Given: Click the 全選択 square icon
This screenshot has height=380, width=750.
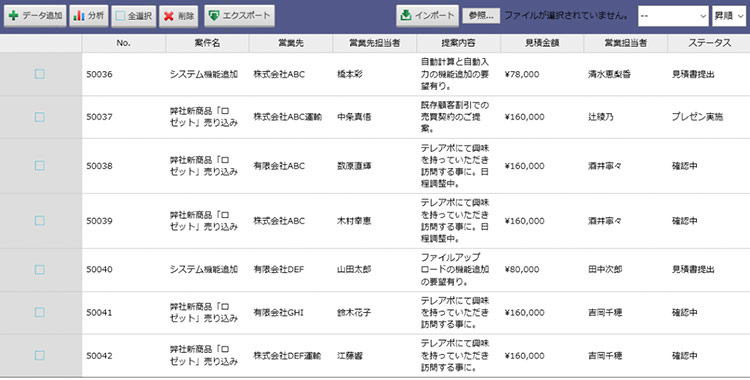Looking at the screenshot, I should click(x=121, y=16).
